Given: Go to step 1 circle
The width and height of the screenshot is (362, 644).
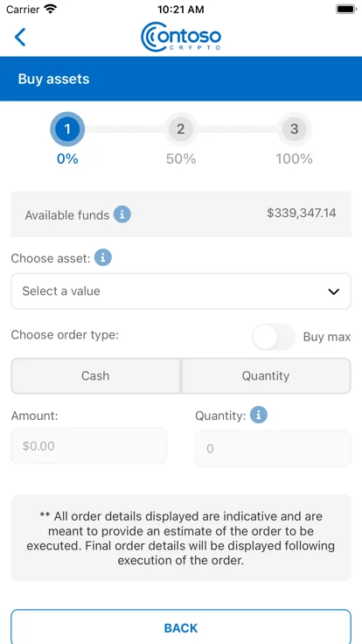Looking at the screenshot, I should pos(67,129).
